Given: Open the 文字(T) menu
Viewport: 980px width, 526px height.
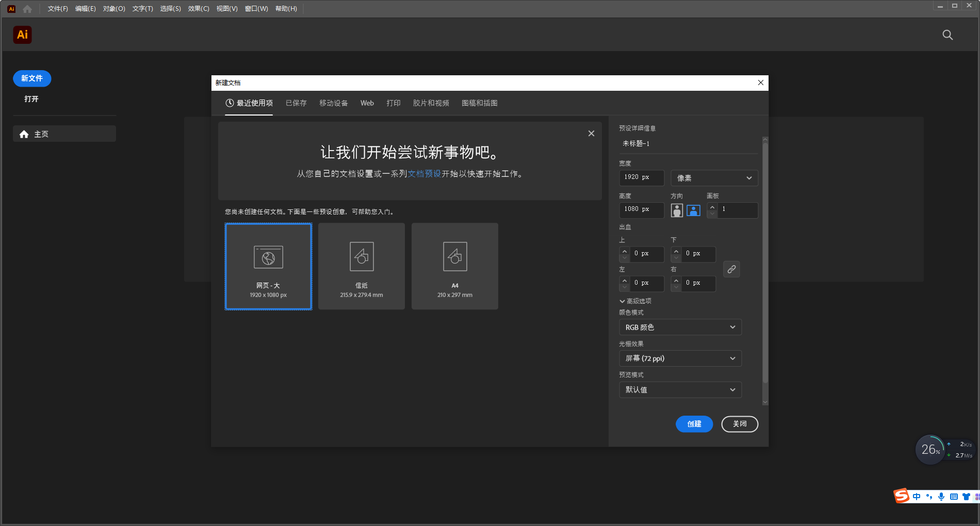Looking at the screenshot, I should click(142, 9).
